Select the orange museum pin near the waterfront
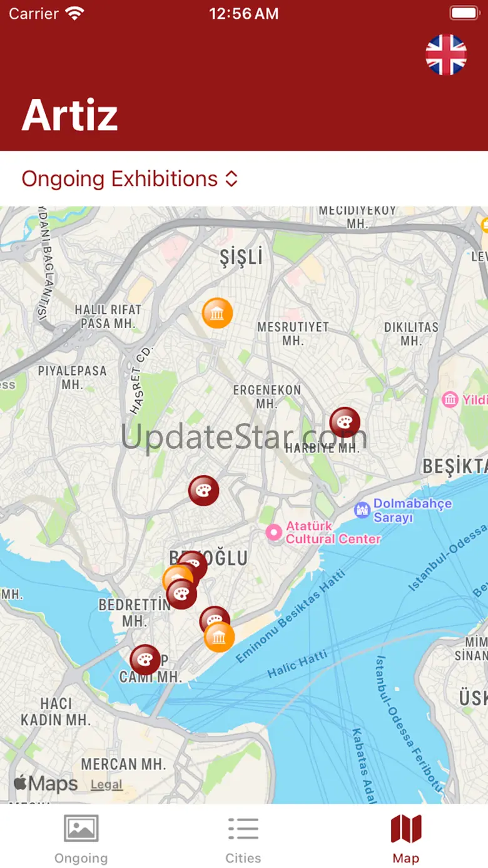 (220, 637)
